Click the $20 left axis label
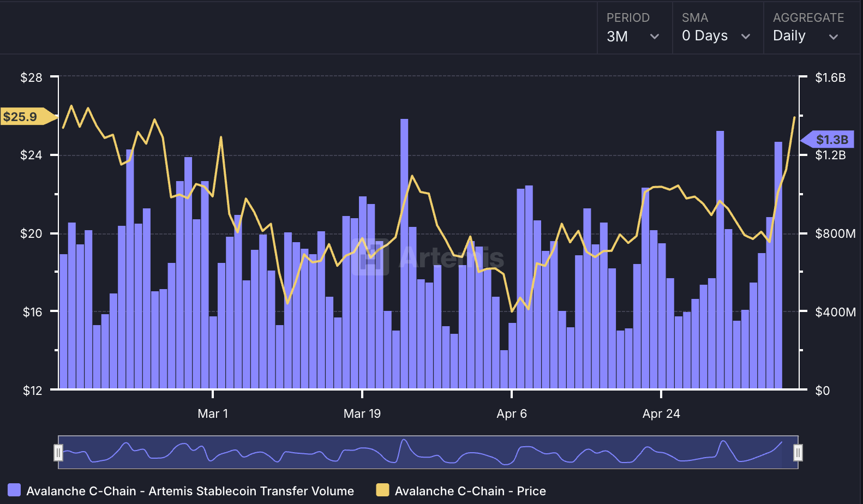Image resolution: width=863 pixels, height=504 pixels. click(x=31, y=233)
